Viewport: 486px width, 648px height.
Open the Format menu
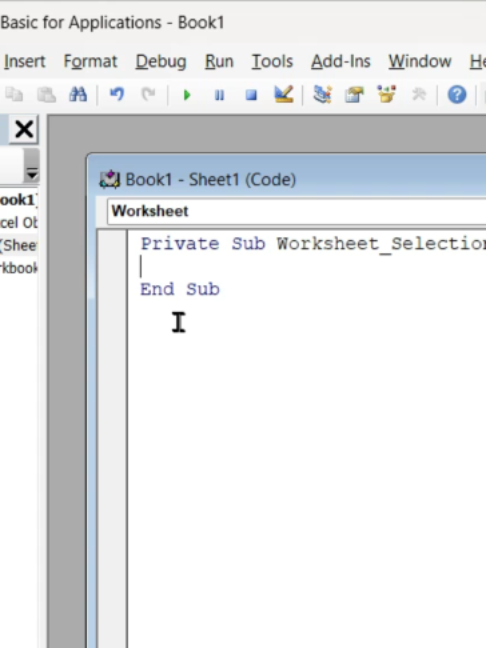90,62
